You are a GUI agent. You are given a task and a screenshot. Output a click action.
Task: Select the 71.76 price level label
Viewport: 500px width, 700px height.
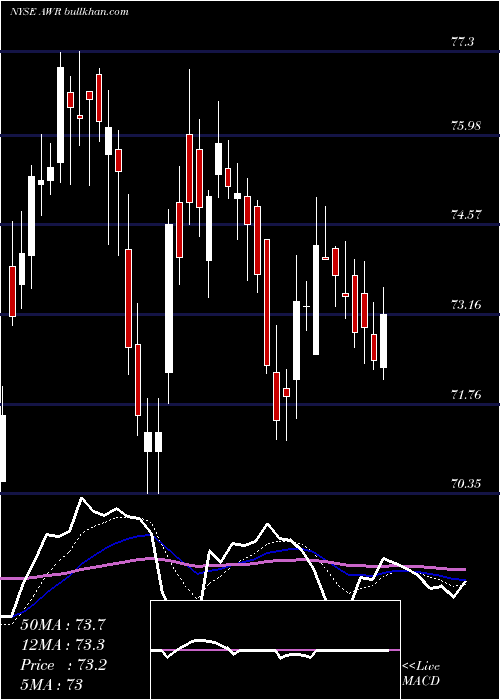click(x=466, y=395)
